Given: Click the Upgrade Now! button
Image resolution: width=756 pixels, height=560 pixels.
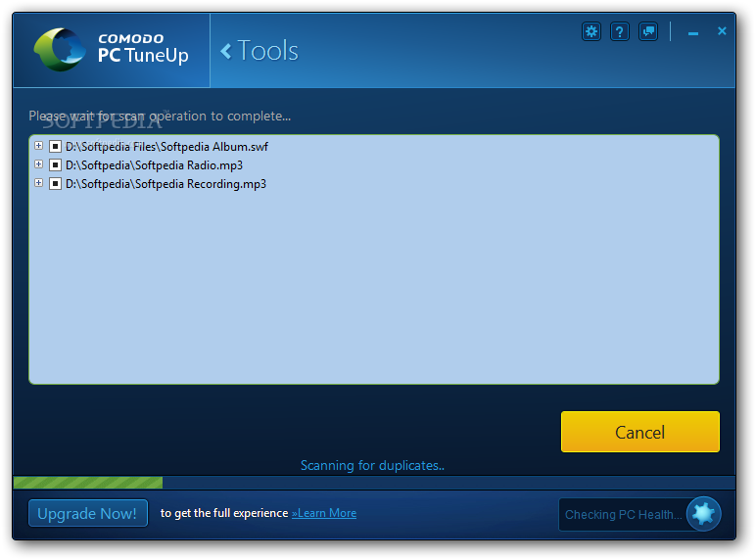Looking at the screenshot, I should [x=88, y=513].
